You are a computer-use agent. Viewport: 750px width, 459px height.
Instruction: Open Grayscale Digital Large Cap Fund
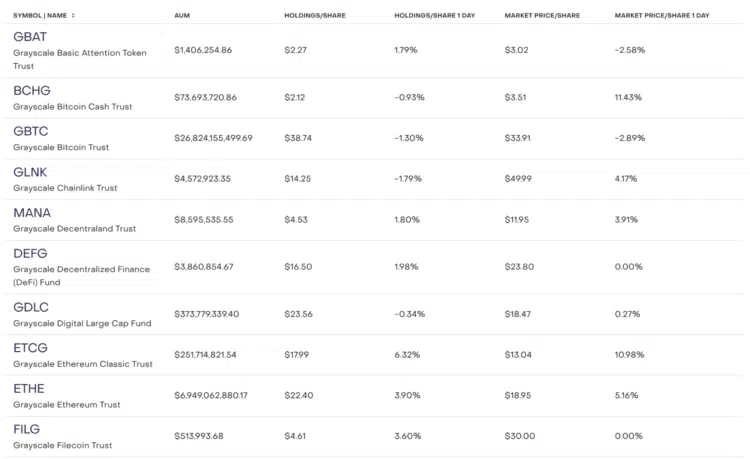click(82, 323)
